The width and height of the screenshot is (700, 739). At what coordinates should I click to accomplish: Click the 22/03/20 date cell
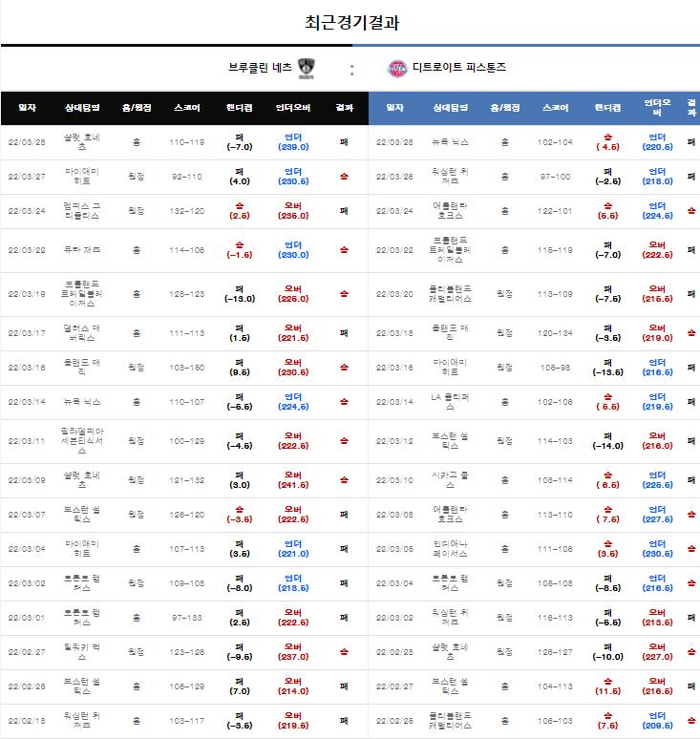(394, 294)
